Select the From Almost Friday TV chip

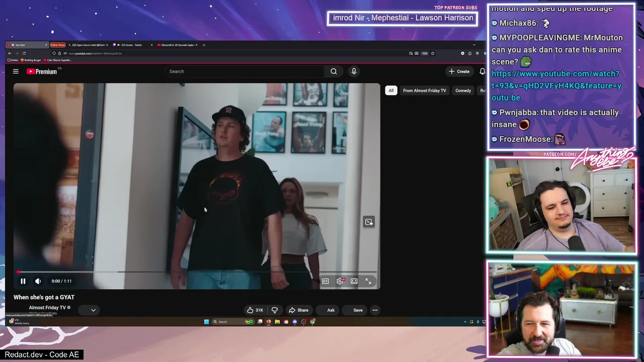(x=424, y=90)
